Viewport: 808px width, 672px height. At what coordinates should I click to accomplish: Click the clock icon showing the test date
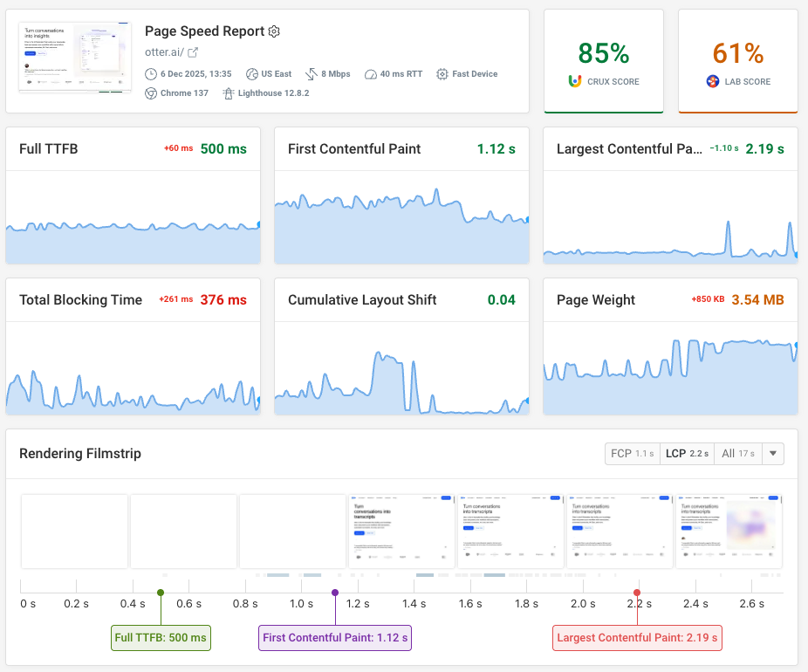pos(150,74)
